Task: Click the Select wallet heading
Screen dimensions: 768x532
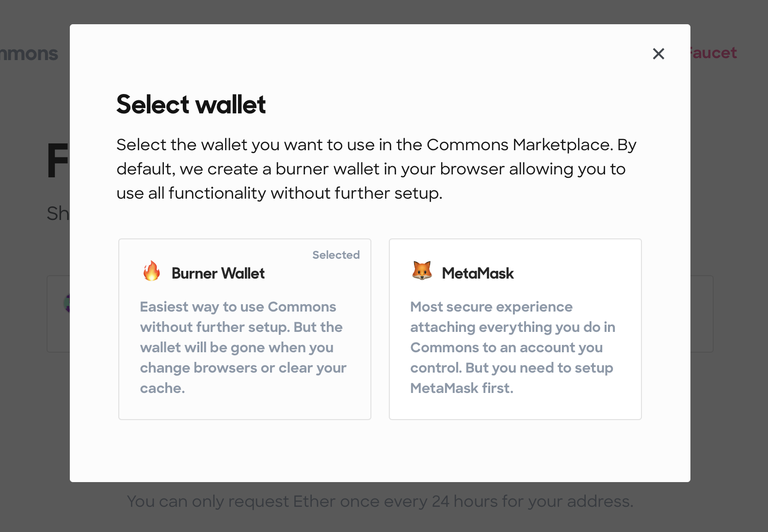Action: pyautogui.click(x=191, y=104)
